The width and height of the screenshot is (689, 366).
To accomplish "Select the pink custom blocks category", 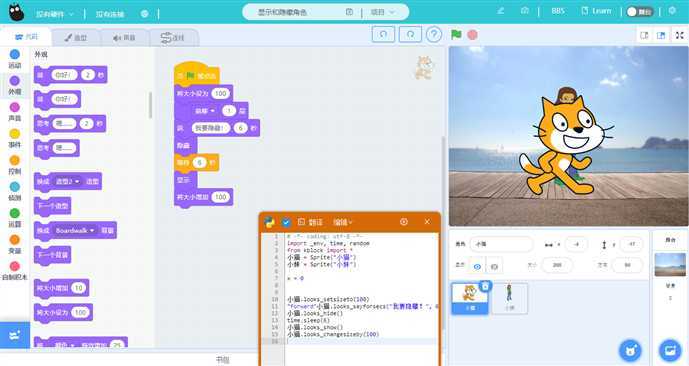I will pos(15,271).
